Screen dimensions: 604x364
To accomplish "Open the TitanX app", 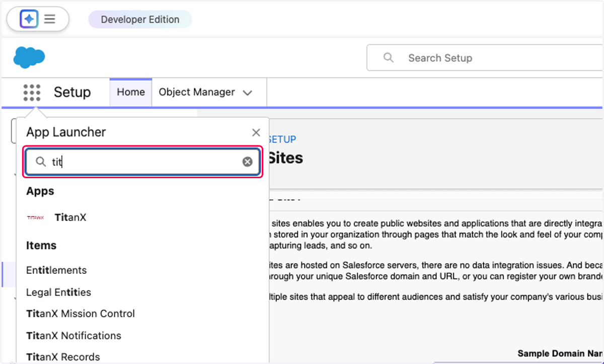I will tap(70, 217).
